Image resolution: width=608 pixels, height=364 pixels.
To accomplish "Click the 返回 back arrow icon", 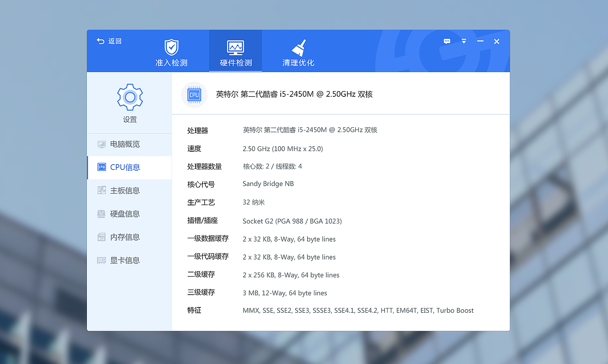I will coord(100,41).
